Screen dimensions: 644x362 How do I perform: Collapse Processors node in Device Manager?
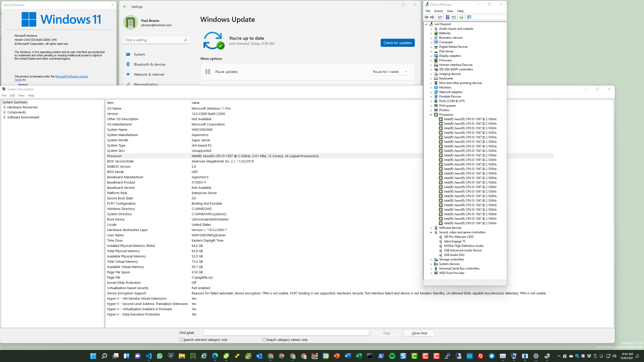point(431,115)
